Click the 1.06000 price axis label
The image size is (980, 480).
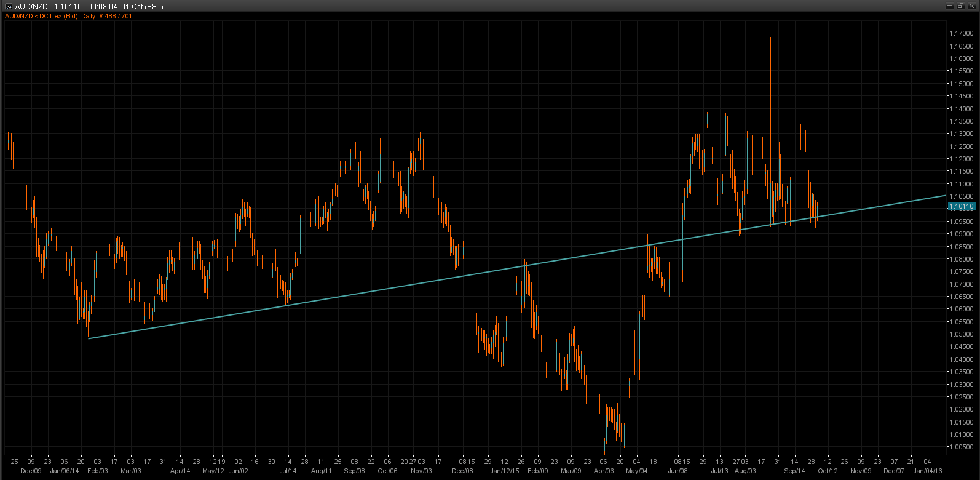point(962,309)
